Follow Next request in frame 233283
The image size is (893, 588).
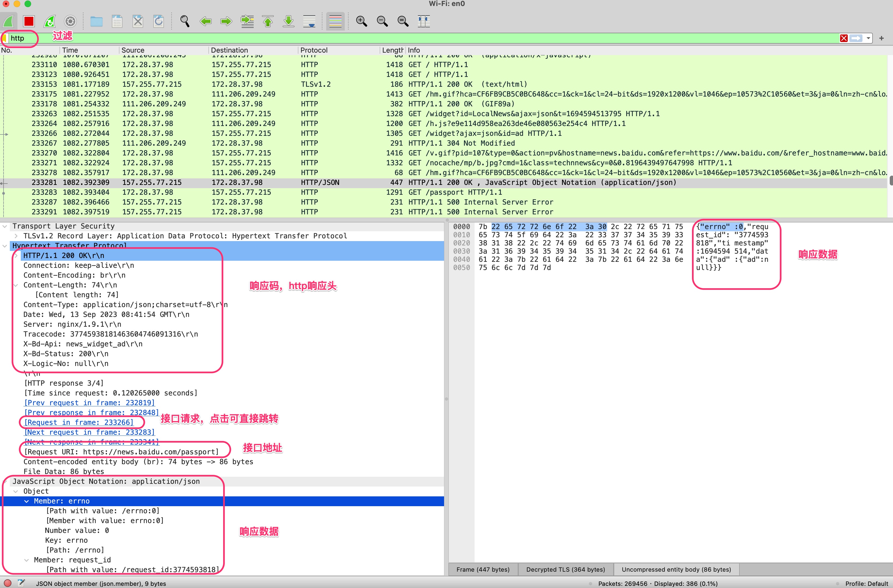[89, 432]
